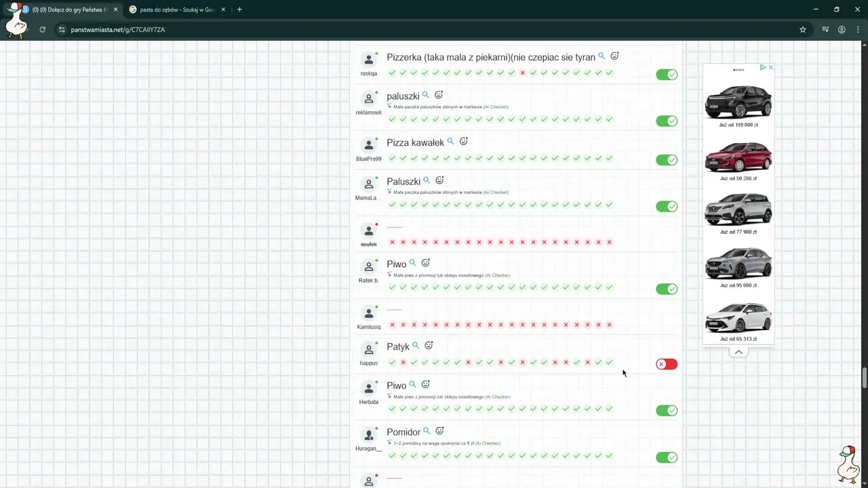Click magnifier icon next to MamaLa's Paluszki

click(427, 180)
